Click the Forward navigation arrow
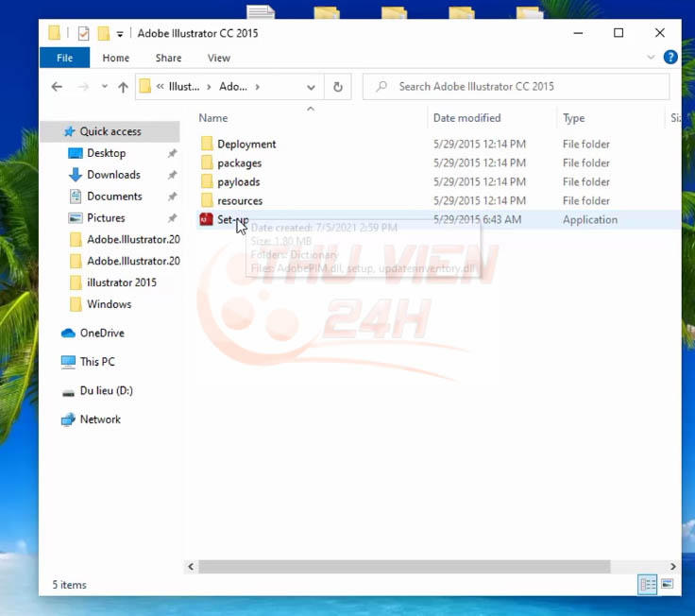695x616 pixels. click(x=83, y=87)
